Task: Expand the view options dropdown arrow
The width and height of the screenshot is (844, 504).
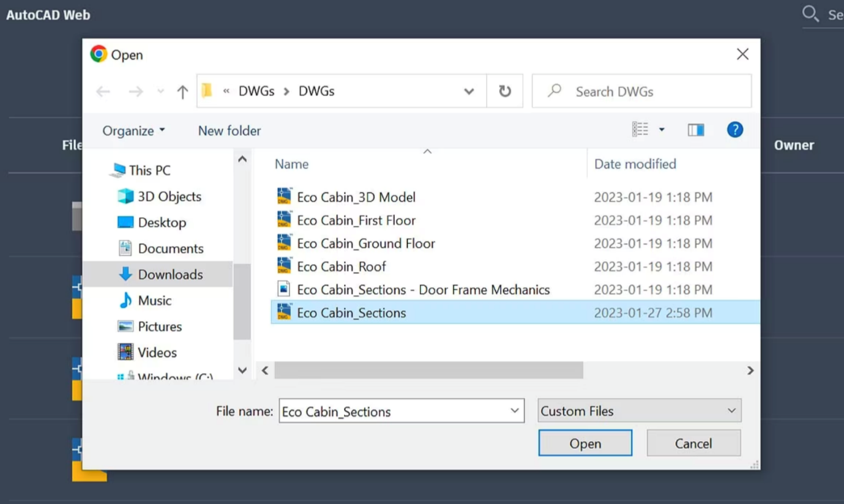Action: point(662,130)
